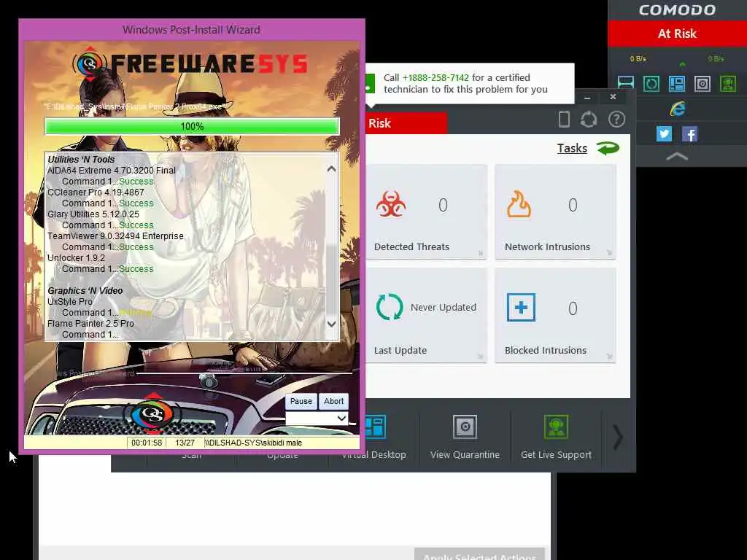The height and width of the screenshot is (560, 747).
Task: Click the View Quarantine icon
Action: [465, 427]
